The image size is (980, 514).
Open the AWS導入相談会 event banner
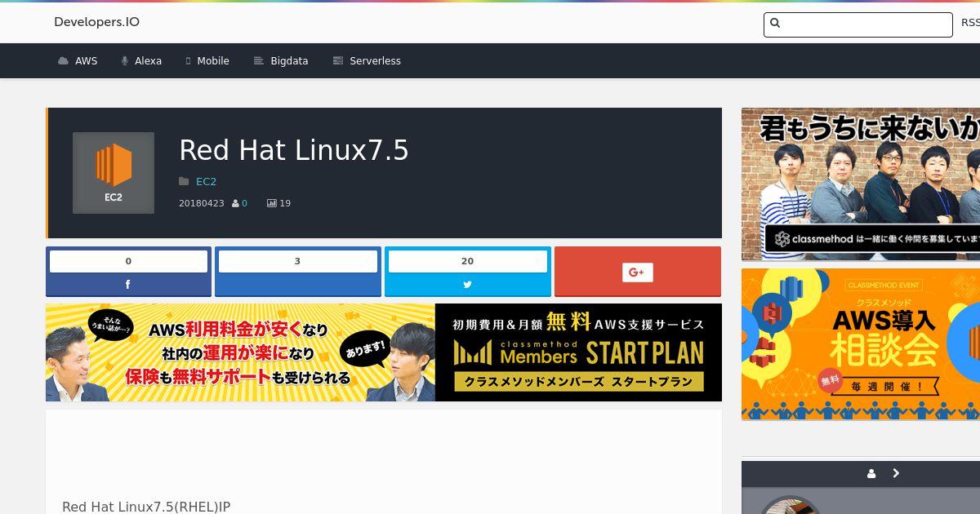click(861, 345)
